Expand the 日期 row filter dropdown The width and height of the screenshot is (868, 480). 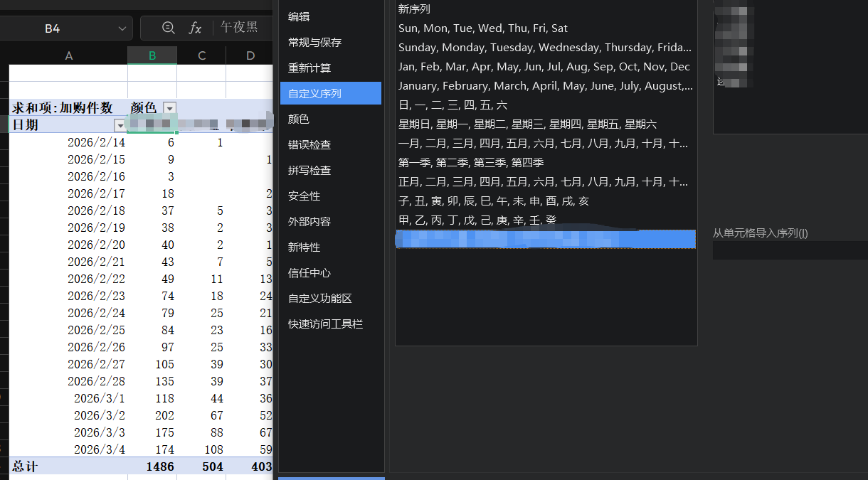(120, 125)
